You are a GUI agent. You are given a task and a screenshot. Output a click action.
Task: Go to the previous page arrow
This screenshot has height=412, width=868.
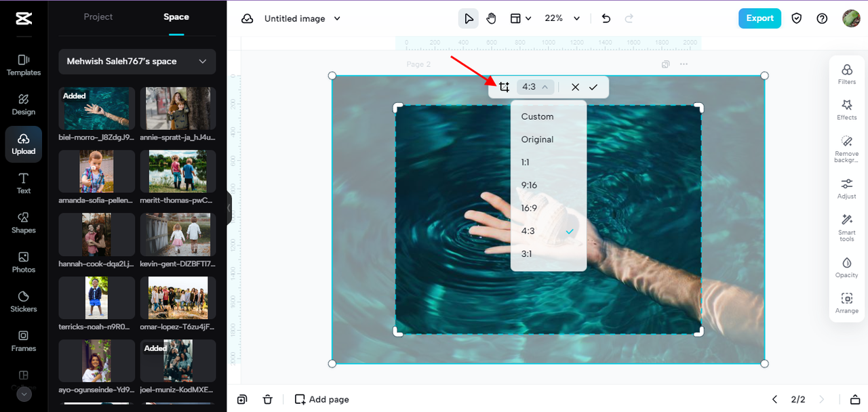(775, 399)
